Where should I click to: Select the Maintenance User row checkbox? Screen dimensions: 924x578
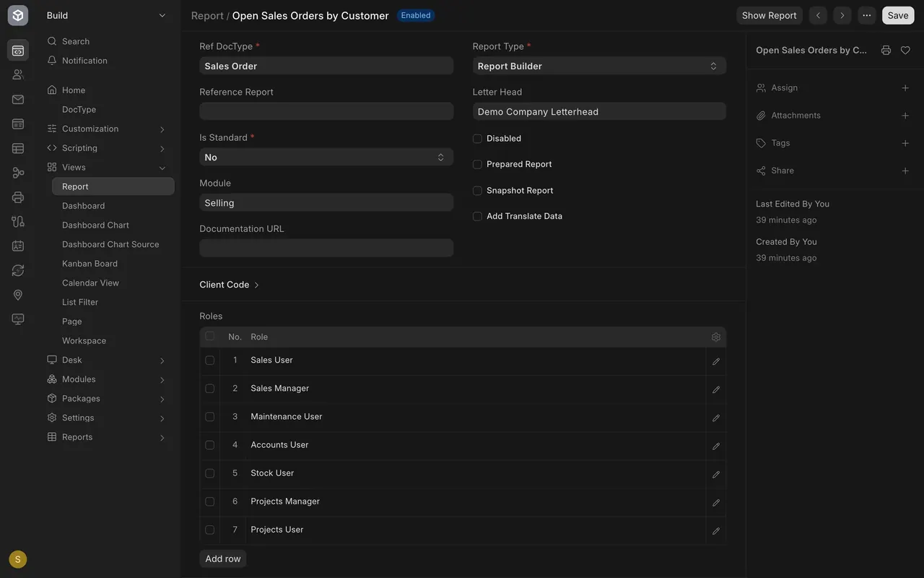210,417
